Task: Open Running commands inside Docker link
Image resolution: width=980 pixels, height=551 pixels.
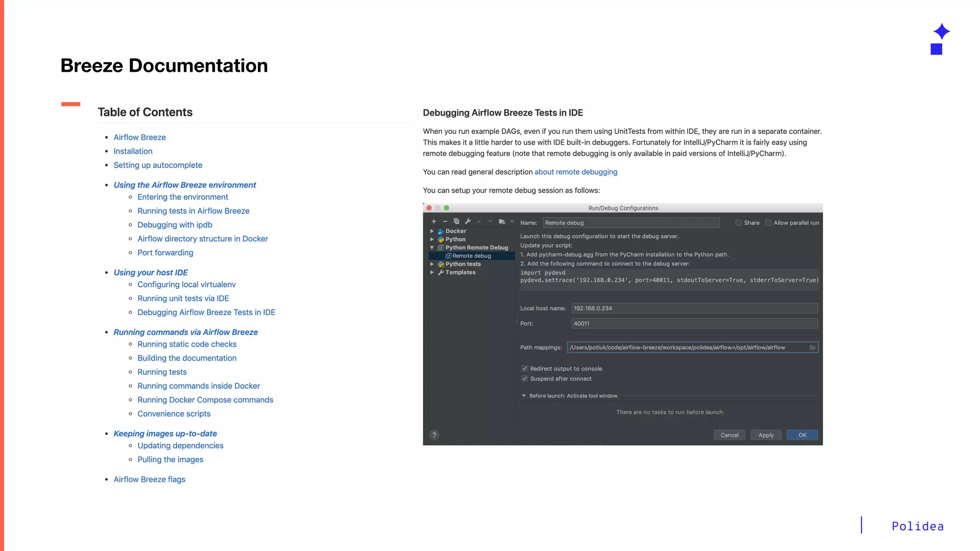Action: (199, 386)
